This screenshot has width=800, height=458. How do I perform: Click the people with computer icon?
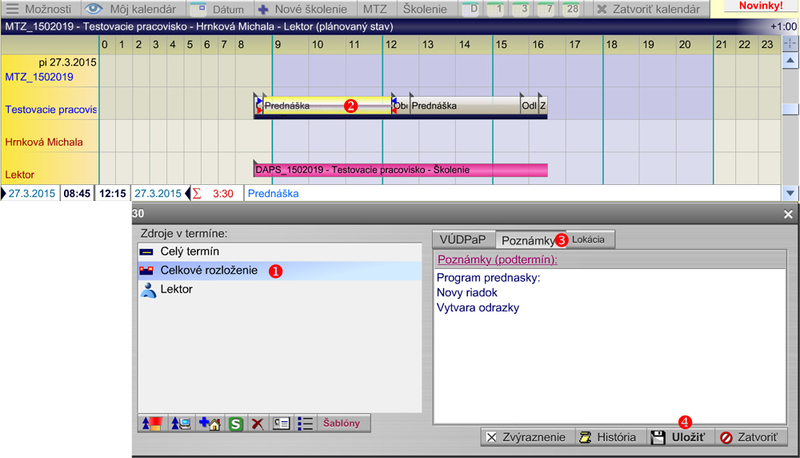[180, 423]
